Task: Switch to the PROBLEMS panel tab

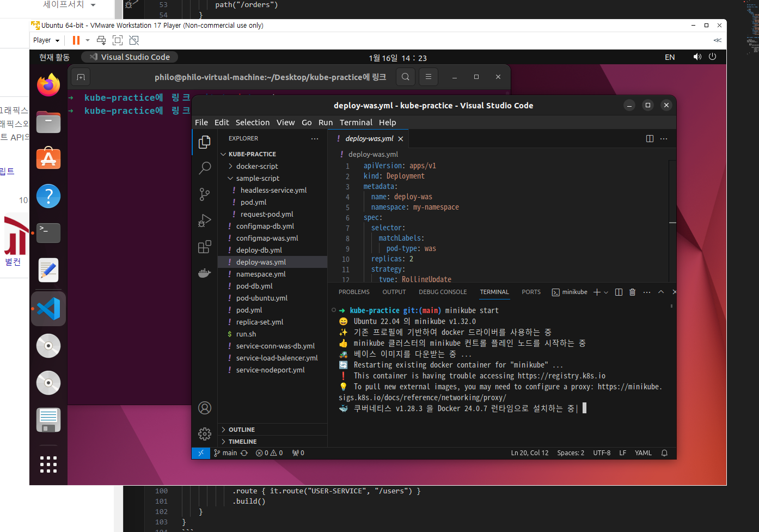Action: (354, 292)
